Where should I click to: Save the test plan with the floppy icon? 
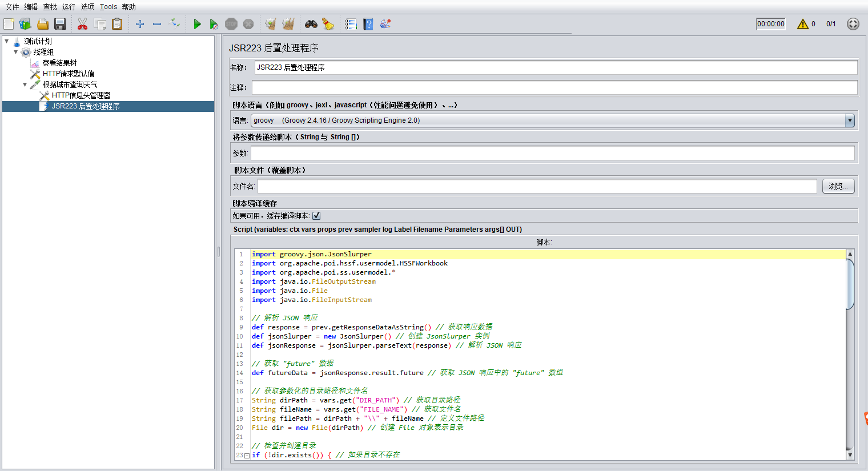click(x=60, y=24)
